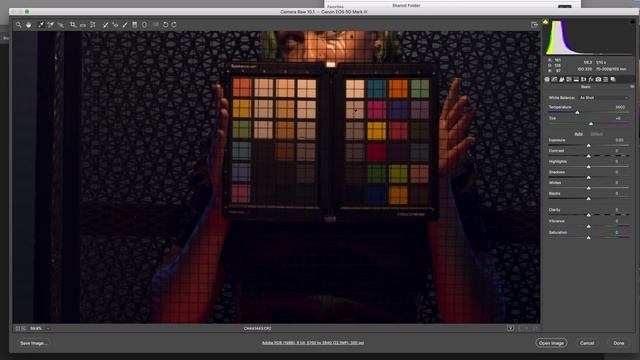Select the Radial Filter tool

144,25
